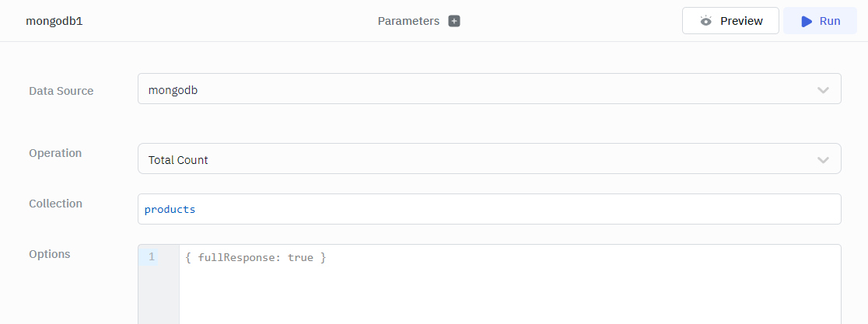Click the play icon on Run
Viewport: 868px width, 324px height.
pyautogui.click(x=807, y=21)
